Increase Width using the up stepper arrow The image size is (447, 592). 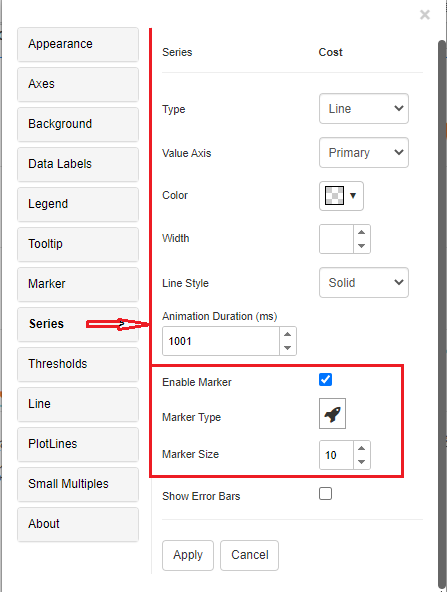362,232
